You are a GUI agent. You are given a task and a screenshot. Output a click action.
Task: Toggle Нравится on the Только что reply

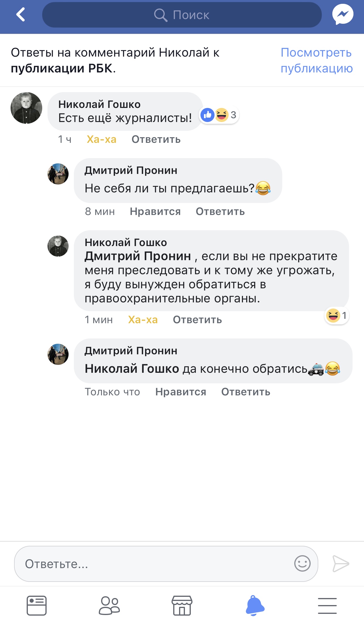pos(181,392)
